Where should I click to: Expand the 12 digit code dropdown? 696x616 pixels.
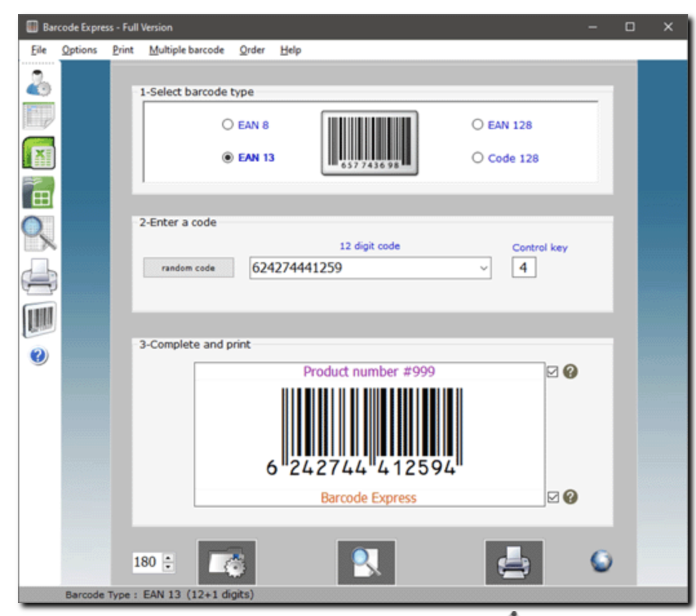485,267
